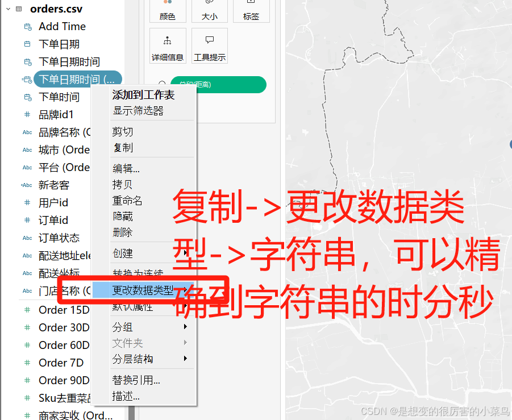The height and width of the screenshot is (420, 512).
Task: Open the 详细信息 detail marks card
Action: (x=168, y=45)
